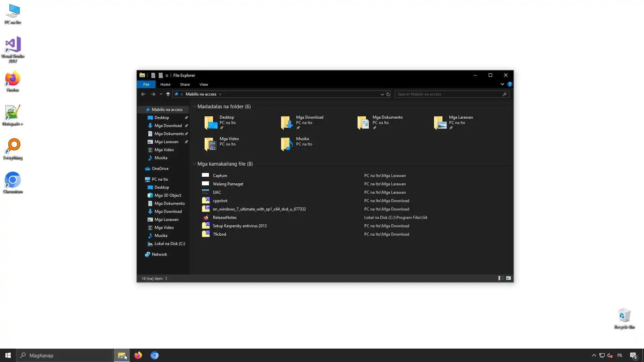Click the Refresh button in address bar
The width and height of the screenshot is (644, 362).
point(388,94)
